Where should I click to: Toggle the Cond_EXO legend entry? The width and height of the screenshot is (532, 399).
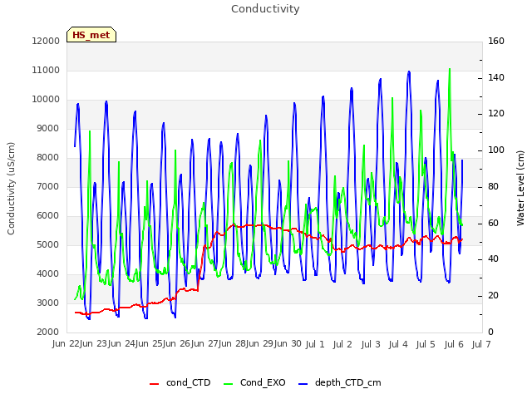point(255,382)
